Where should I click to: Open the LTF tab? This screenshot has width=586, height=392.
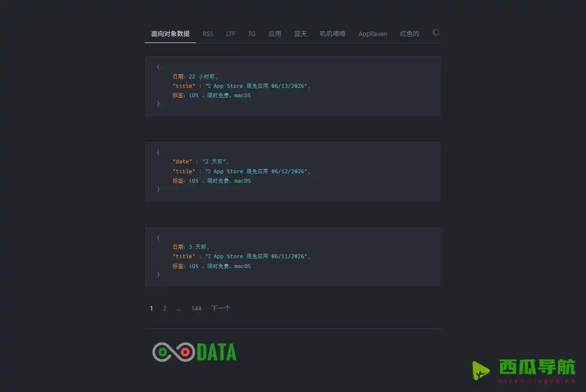click(x=231, y=34)
